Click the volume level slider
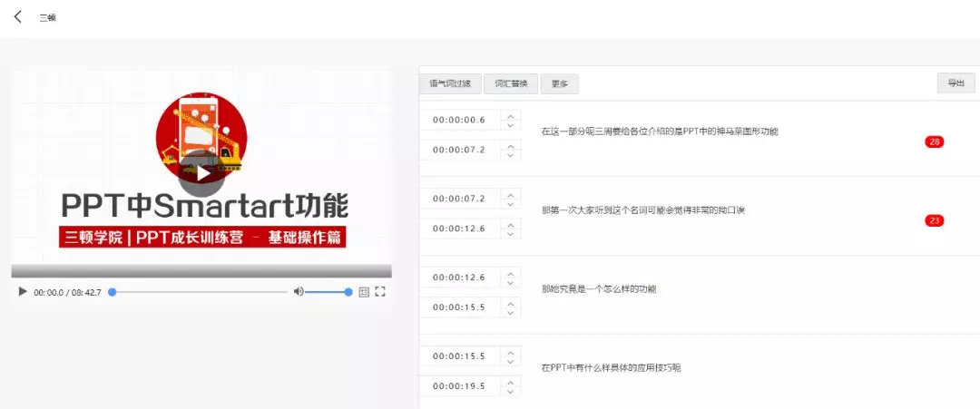 click(x=328, y=292)
